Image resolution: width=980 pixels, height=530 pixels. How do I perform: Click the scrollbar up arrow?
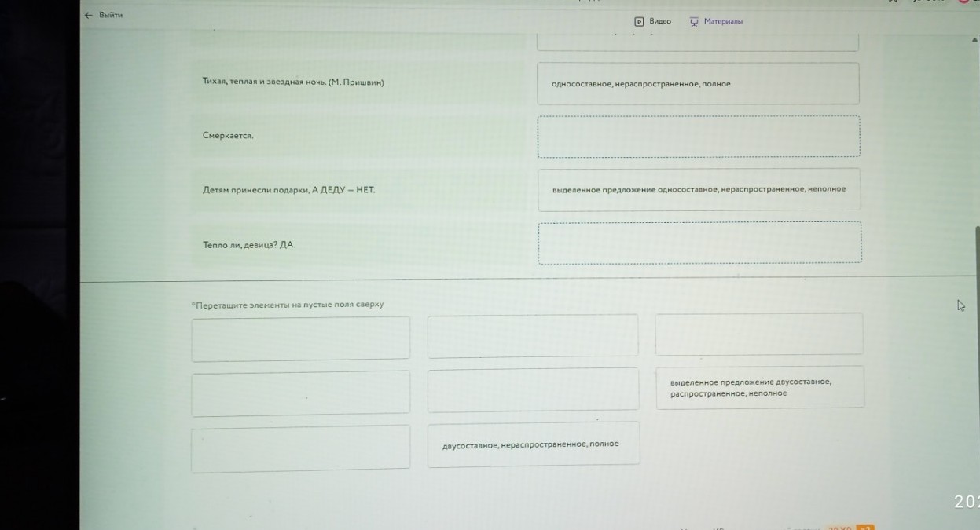tap(974, 39)
